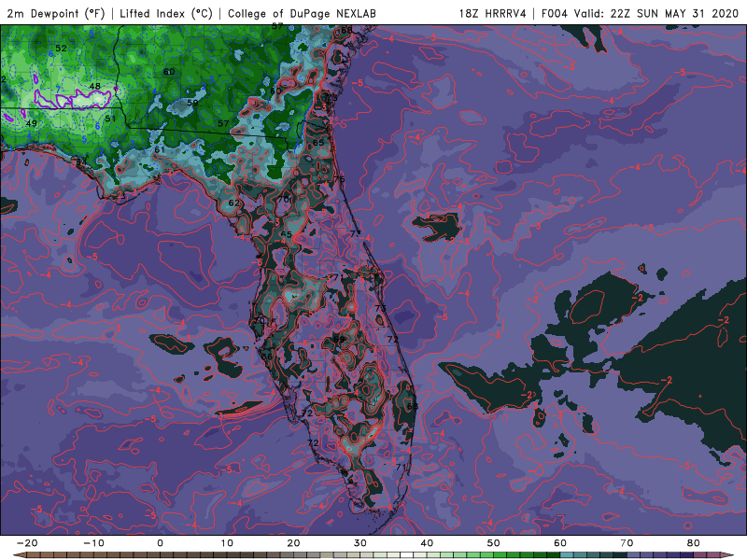The width and height of the screenshot is (747, 560).
Task: Click the "College of DuPage NEXLAB" label
Action: pos(302,13)
